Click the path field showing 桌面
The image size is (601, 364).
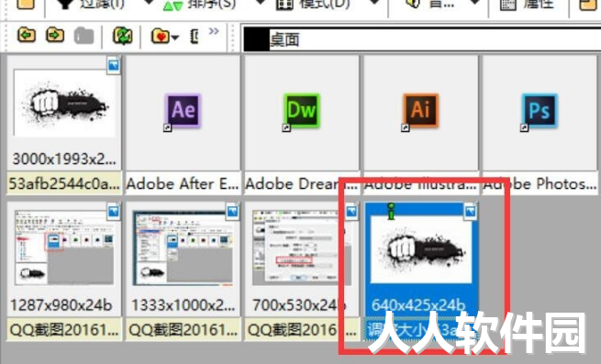tap(422, 39)
